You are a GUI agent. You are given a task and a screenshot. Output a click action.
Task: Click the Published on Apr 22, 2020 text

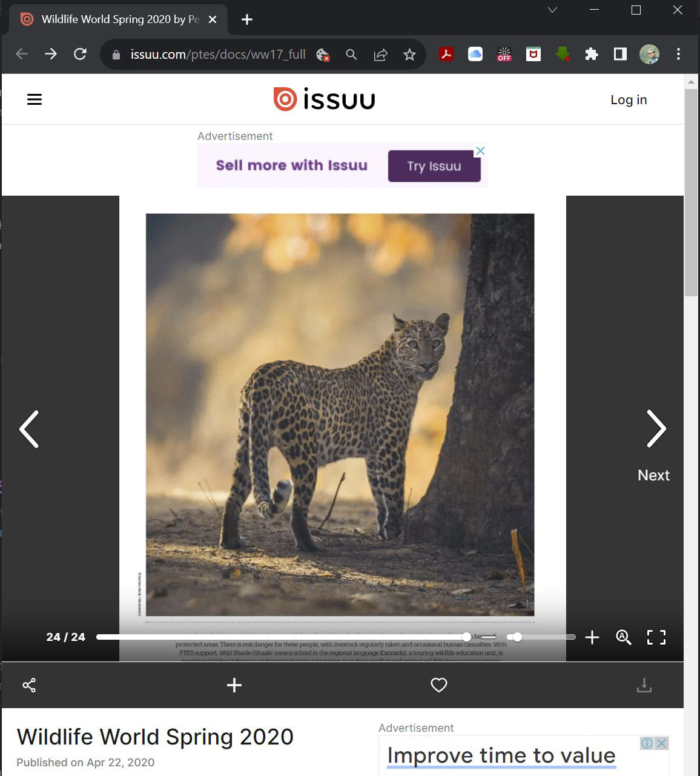point(85,763)
